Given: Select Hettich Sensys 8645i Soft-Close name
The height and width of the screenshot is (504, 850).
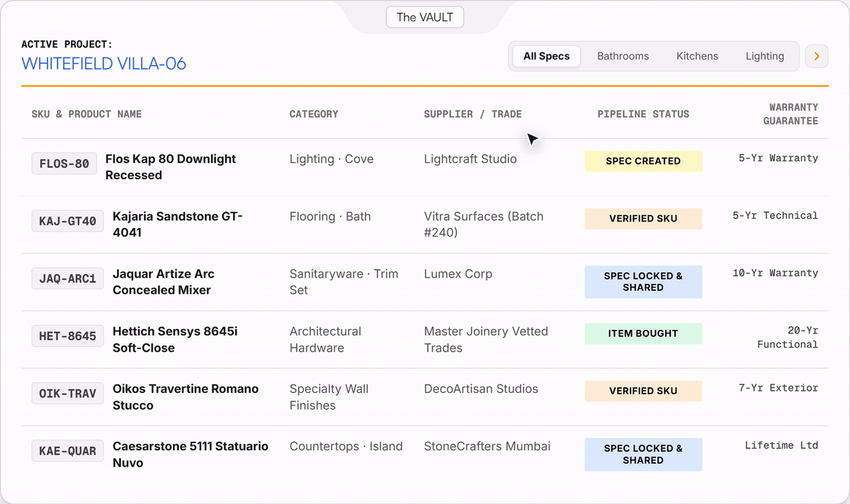Looking at the screenshot, I should coord(175,339).
